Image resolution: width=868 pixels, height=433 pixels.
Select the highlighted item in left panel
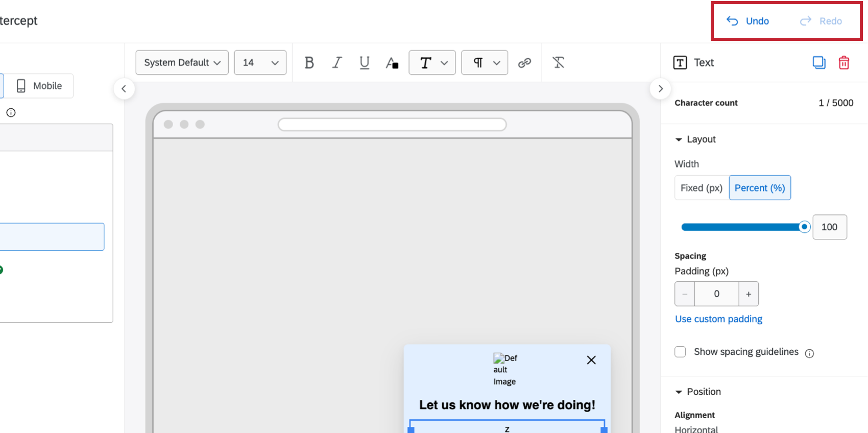[x=51, y=236]
